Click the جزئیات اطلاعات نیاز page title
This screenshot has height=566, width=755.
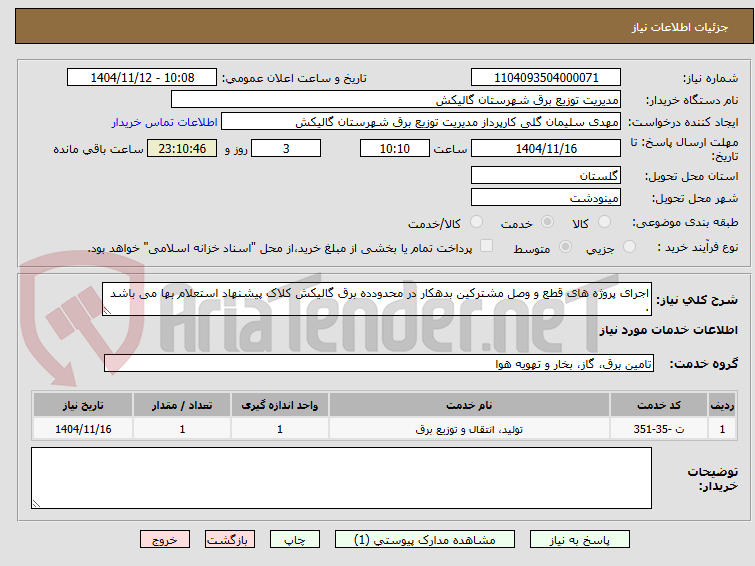[x=680, y=27]
